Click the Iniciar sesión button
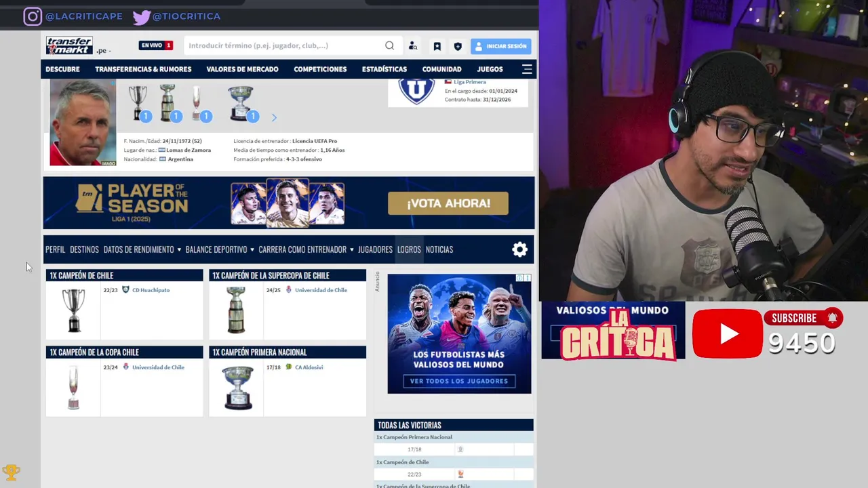 click(500, 46)
